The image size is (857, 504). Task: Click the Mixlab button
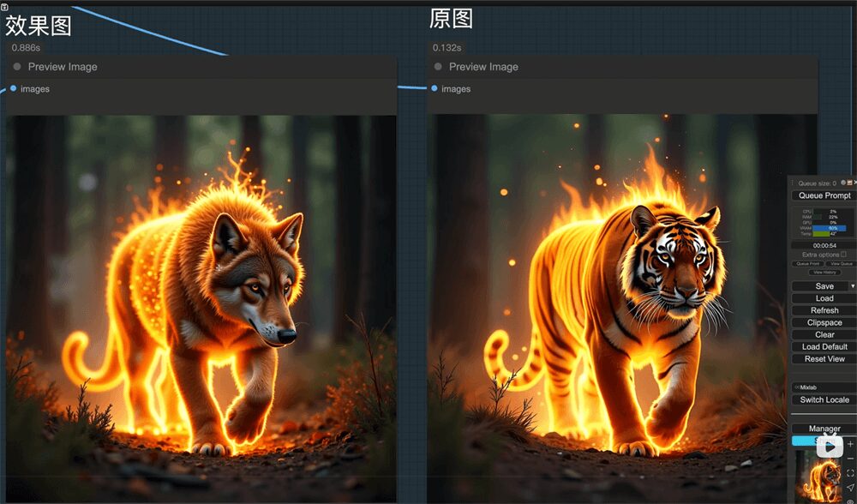pos(824,387)
